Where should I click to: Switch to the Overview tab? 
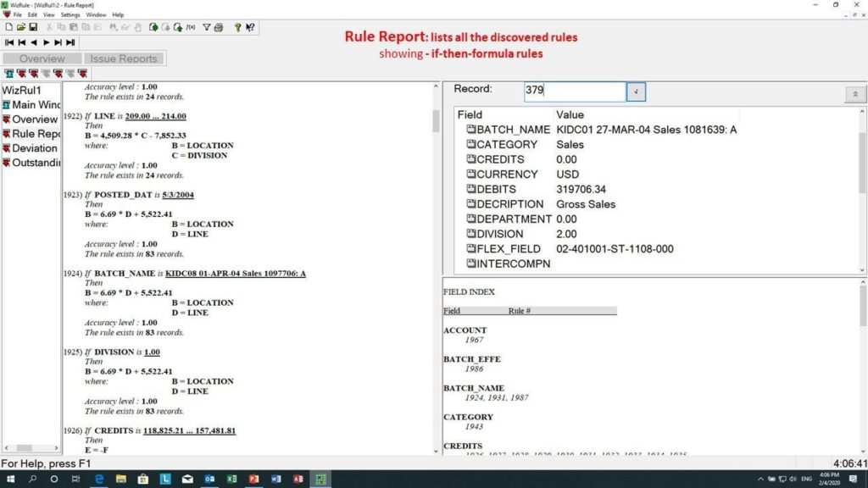[x=42, y=58]
